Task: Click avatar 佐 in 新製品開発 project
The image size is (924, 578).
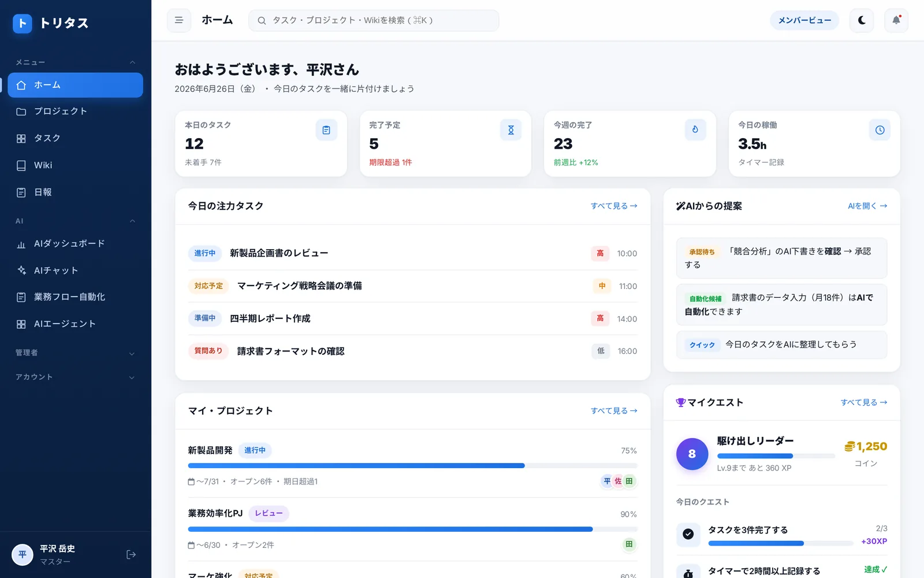Action: click(618, 481)
